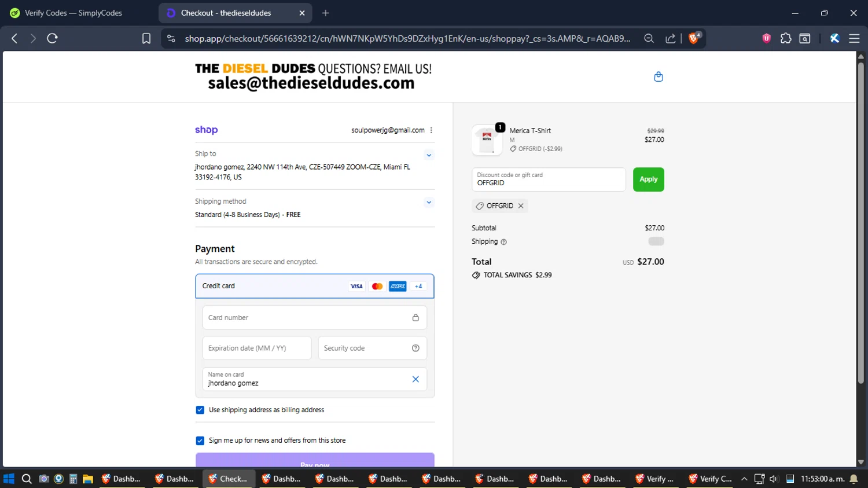Viewport: 868px width, 488px height.
Task: Open the extensions puzzle icon
Action: pyautogui.click(x=786, y=38)
